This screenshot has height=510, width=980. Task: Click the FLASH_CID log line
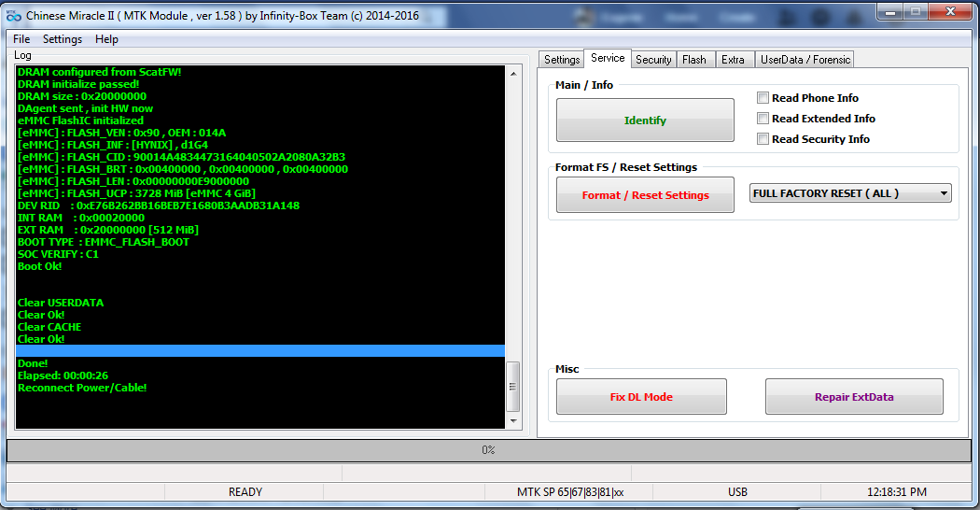pyautogui.click(x=181, y=157)
